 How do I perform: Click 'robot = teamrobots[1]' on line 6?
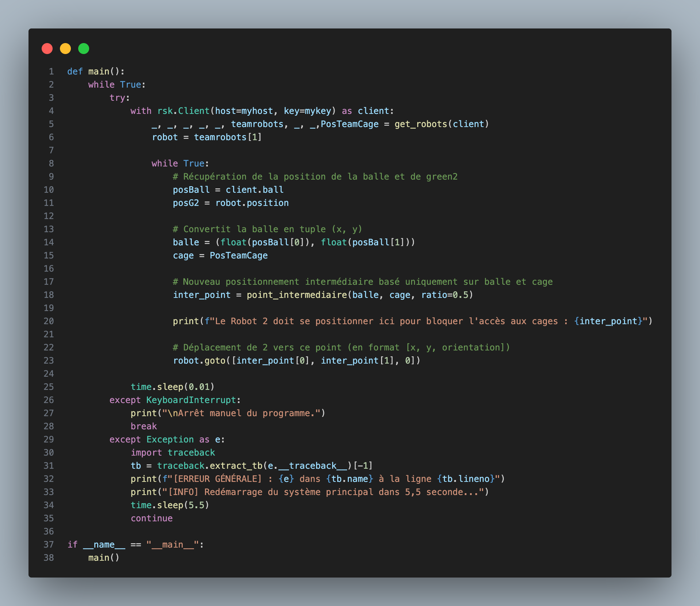[x=207, y=137]
